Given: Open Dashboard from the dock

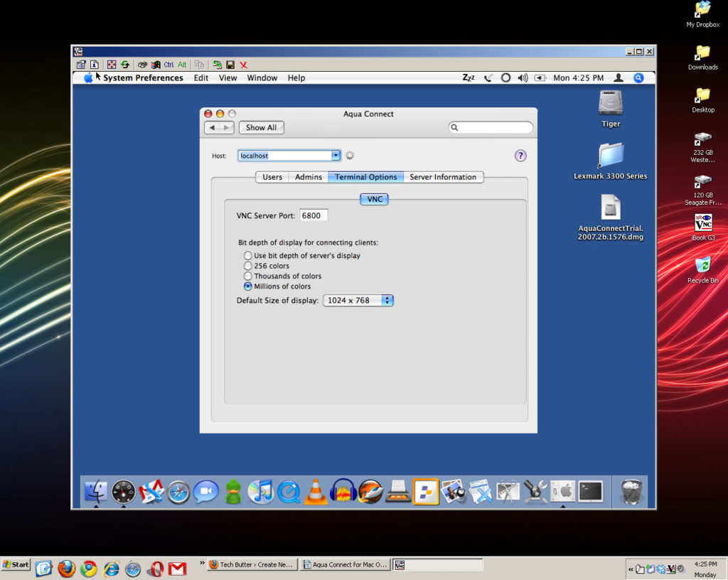Looking at the screenshot, I should point(124,492).
